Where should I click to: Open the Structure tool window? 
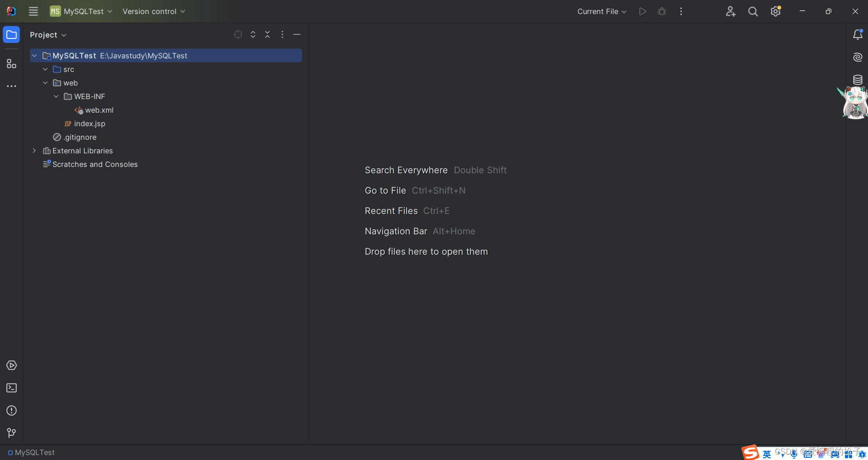[11, 64]
